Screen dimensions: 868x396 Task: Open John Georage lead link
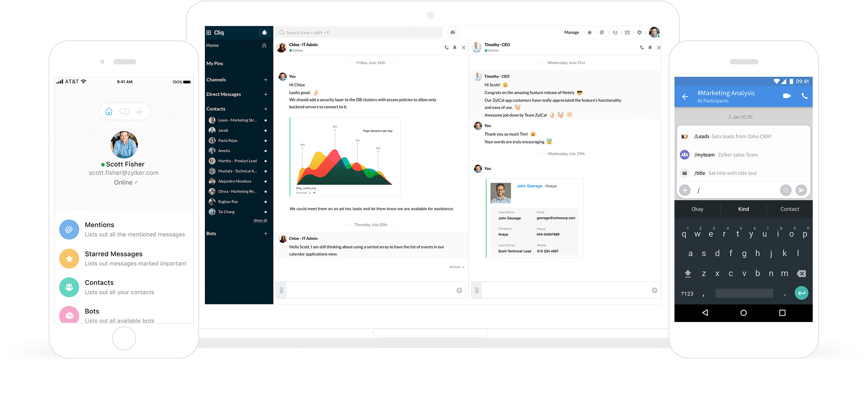coord(529,186)
